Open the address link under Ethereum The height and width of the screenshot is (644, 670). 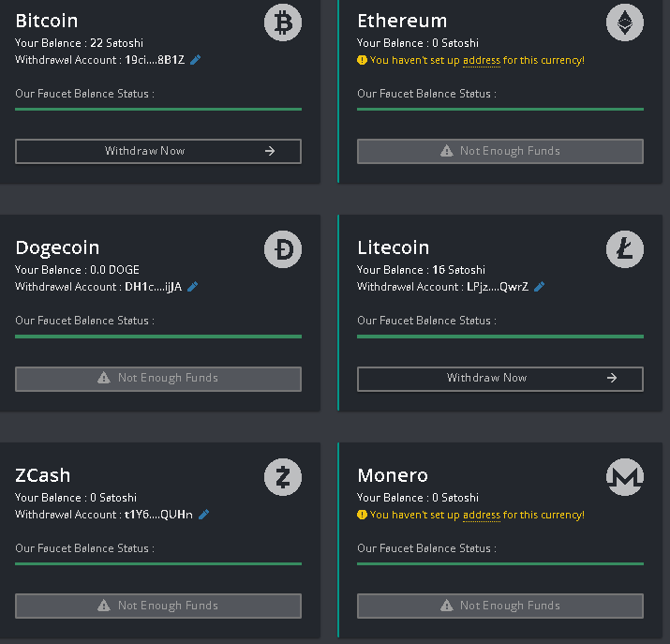pos(482,60)
